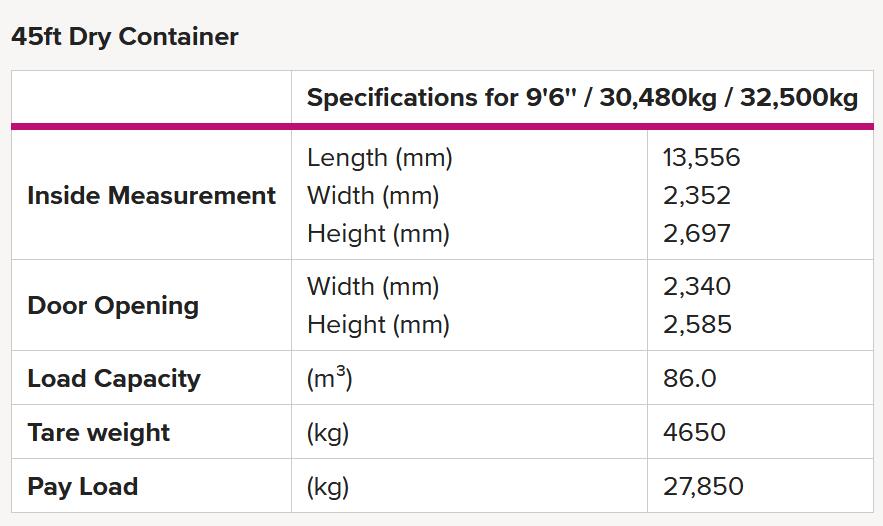The image size is (883, 526).
Task: Select the Specifications for 9'6" header cell
Action: pos(582,97)
